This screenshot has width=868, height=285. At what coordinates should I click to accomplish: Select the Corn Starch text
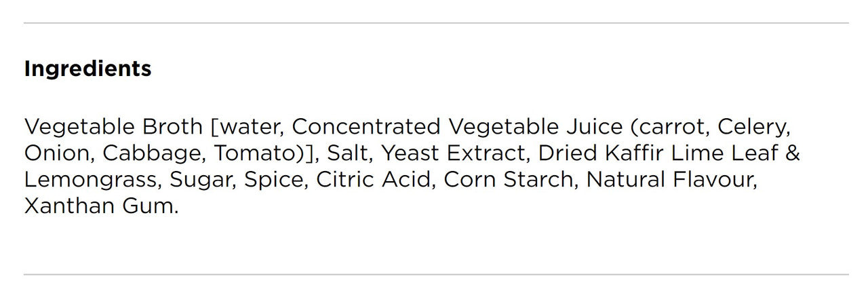[x=508, y=180]
